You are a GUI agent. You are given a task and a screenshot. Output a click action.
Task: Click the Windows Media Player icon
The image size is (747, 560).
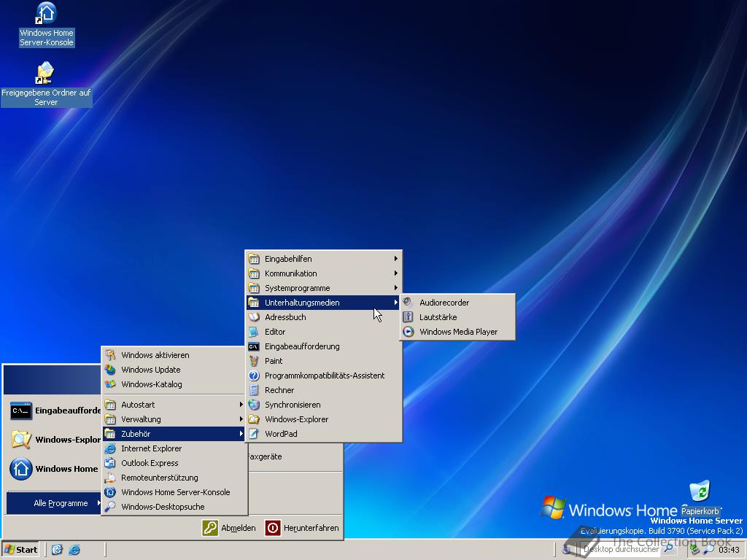click(x=409, y=332)
